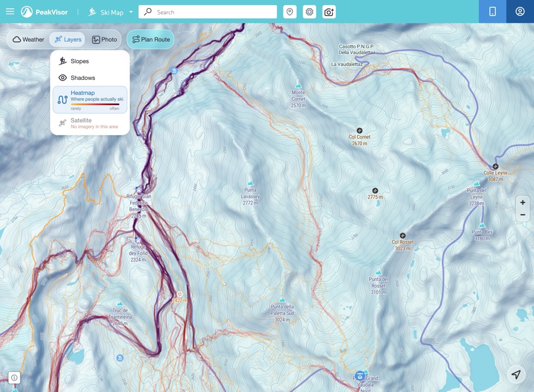Click the locate me arrow button
The width and height of the screenshot is (534, 392).
516,374
